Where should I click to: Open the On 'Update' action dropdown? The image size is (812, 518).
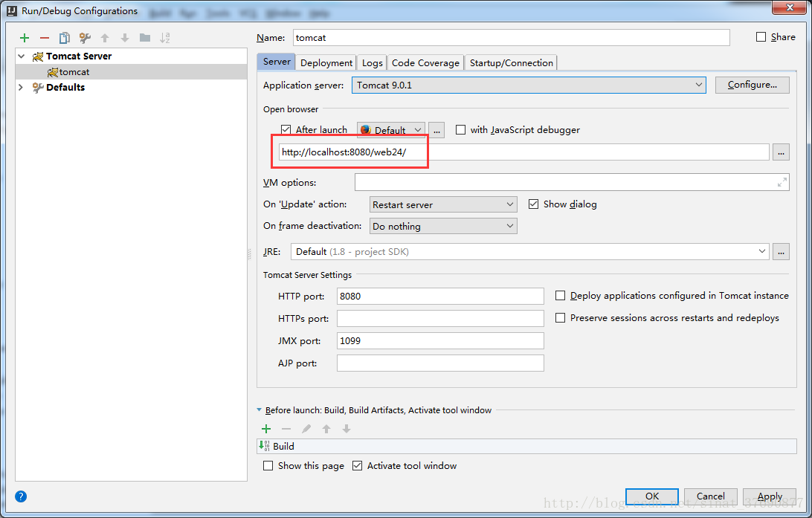tap(443, 204)
